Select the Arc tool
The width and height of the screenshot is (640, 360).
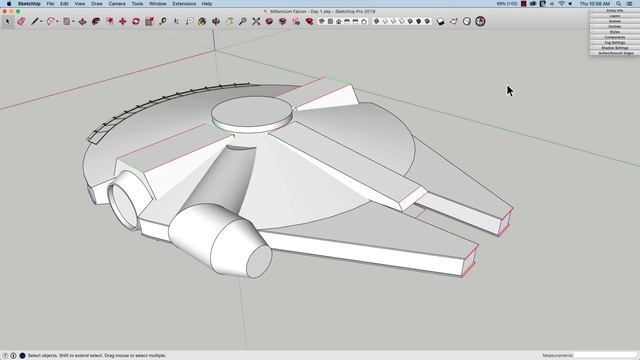point(51,21)
